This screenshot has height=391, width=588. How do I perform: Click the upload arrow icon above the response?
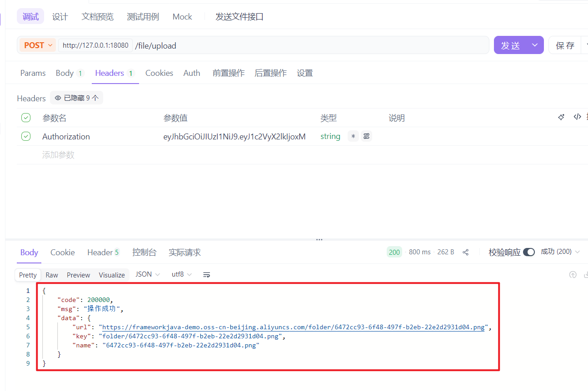[x=573, y=275]
